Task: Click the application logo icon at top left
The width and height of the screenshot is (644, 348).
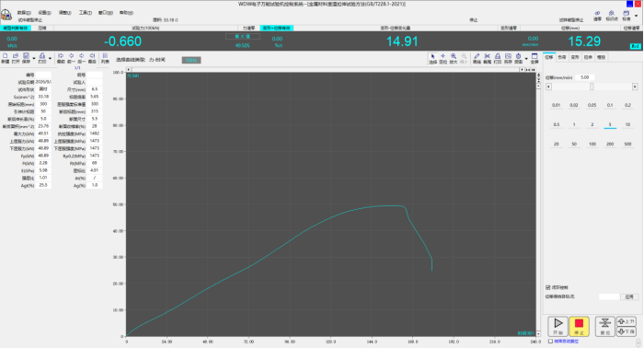Action: coord(6,15)
